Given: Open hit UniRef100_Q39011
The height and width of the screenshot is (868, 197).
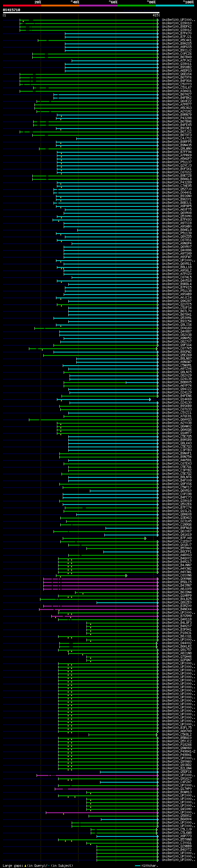Looking at the screenshot, I should [x=177, y=64].
